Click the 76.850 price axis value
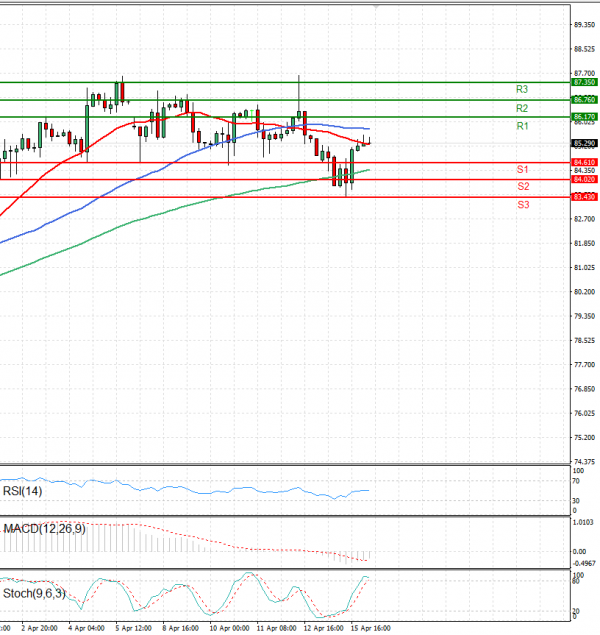This screenshot has height=635, width=600. (x=584, y=389)
